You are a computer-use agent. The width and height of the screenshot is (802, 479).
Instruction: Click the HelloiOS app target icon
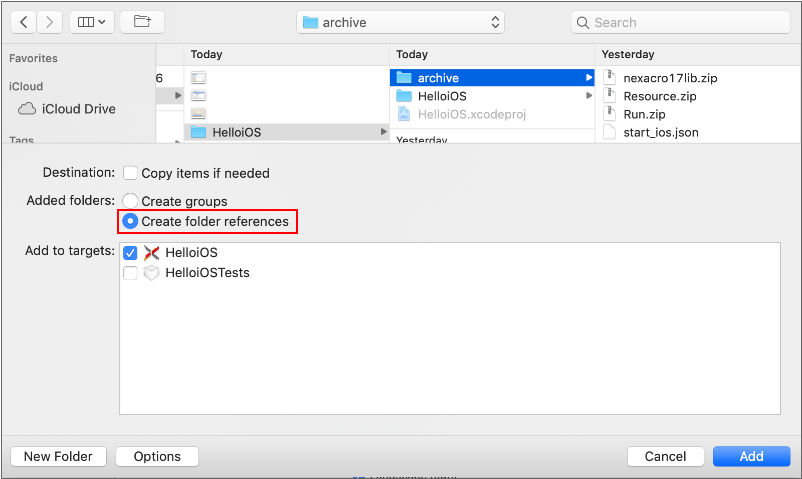coord(152,253)
